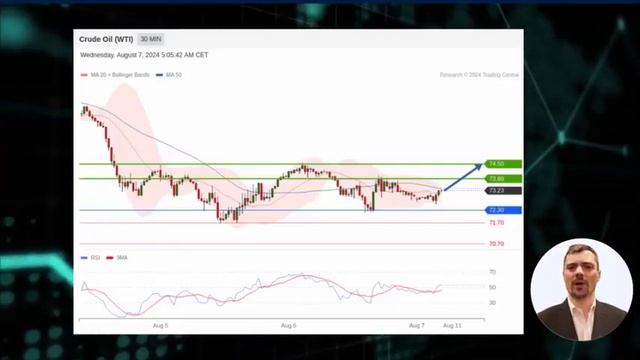Toggle the RSI legend entry
Viewport: 640px width, 360px height.
90,258
